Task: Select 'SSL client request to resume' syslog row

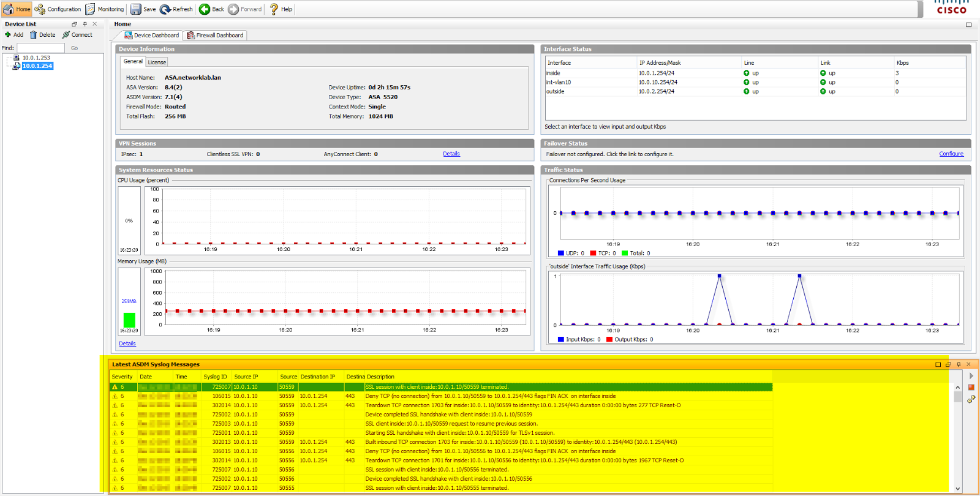Action: 441,424
